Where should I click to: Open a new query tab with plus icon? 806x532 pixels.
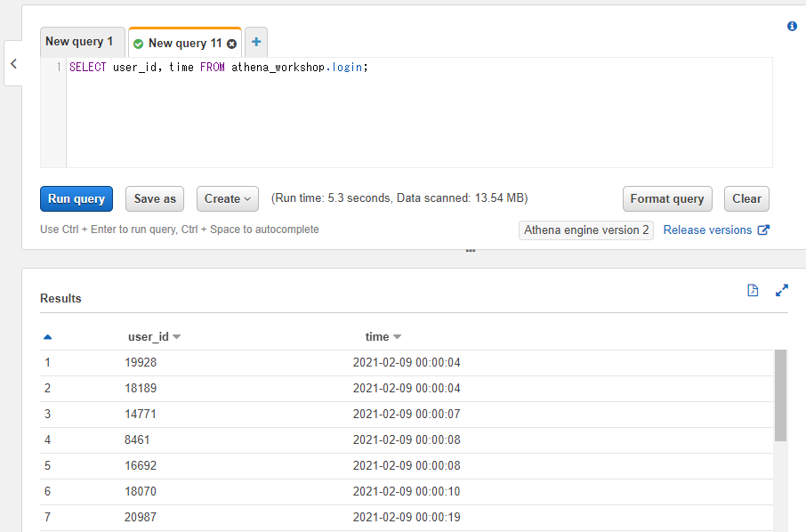coord(255,41)
